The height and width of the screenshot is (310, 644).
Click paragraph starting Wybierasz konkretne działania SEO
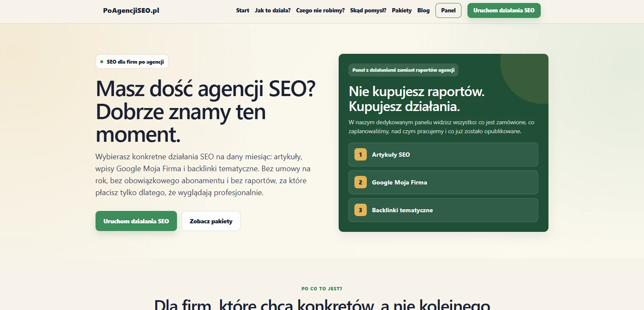tap(203, 174)
